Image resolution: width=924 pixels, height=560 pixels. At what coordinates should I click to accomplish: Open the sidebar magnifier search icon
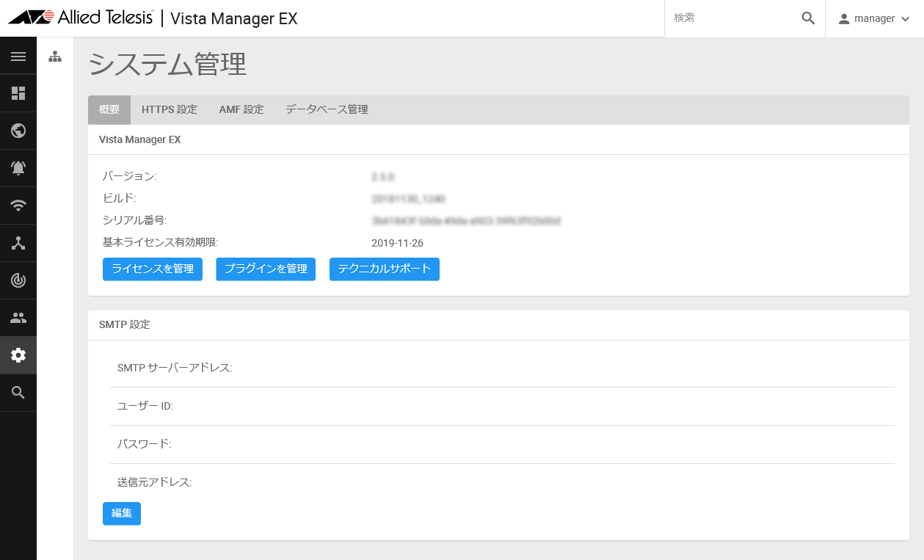(x=18, y=393)
